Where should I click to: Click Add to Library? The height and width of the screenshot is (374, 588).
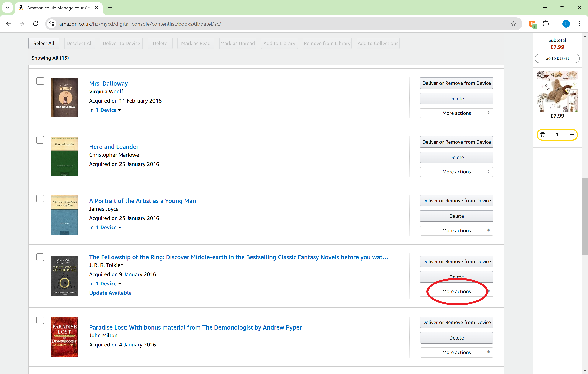[279, 44]
